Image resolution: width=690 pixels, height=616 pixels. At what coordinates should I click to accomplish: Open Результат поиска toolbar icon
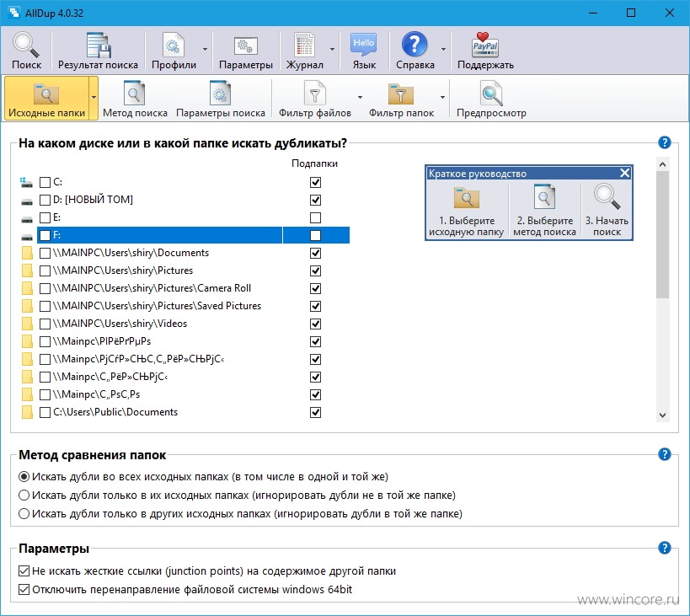[98, 45]
